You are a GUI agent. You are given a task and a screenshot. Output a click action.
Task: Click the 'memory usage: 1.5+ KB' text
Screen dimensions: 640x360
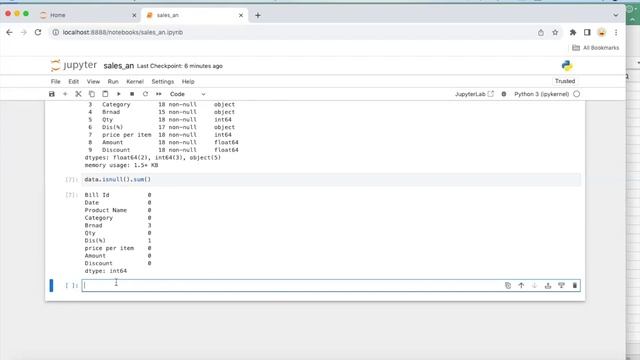click(x=121, y=165)
